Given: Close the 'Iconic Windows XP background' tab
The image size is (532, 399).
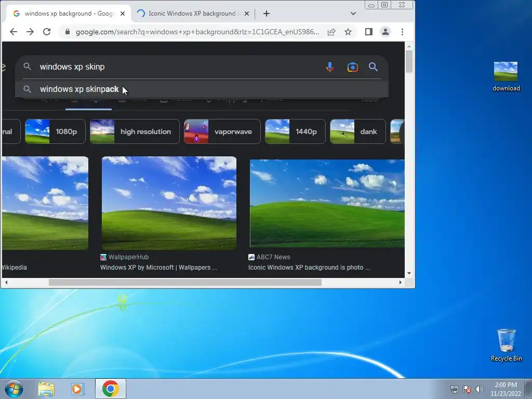Looking at the screenshot, I should (247, 14).
